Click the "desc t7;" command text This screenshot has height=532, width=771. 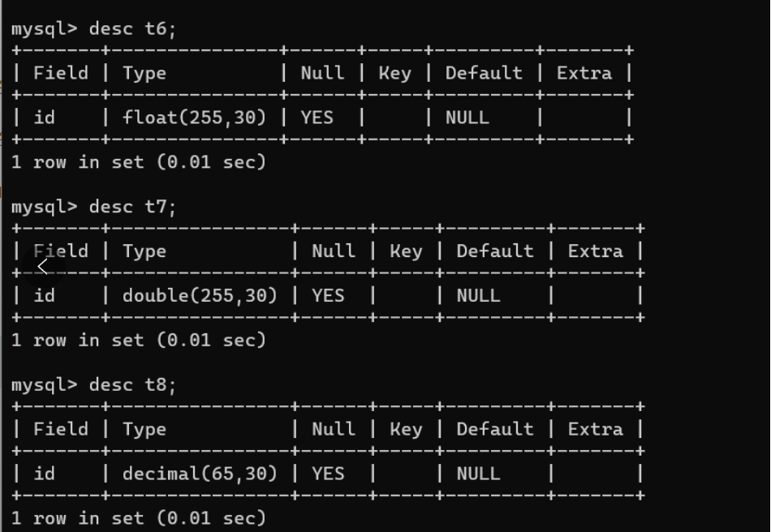[x=132, y=207]
